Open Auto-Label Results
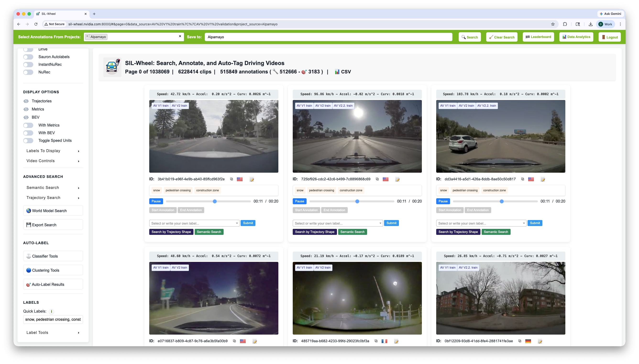The width and height of the screenshot is (639, 364). tap(53, 284)
